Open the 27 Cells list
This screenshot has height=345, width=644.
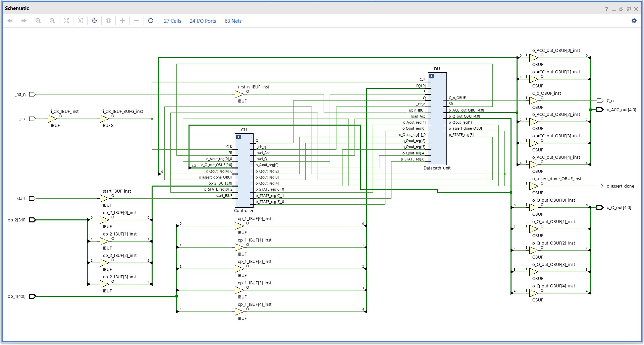172,21
